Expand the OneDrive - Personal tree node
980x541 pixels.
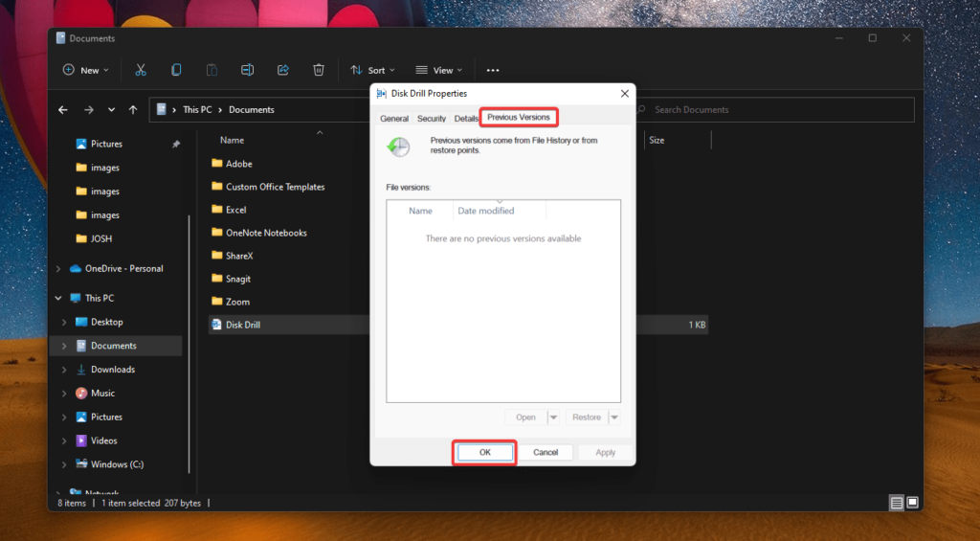59,269
